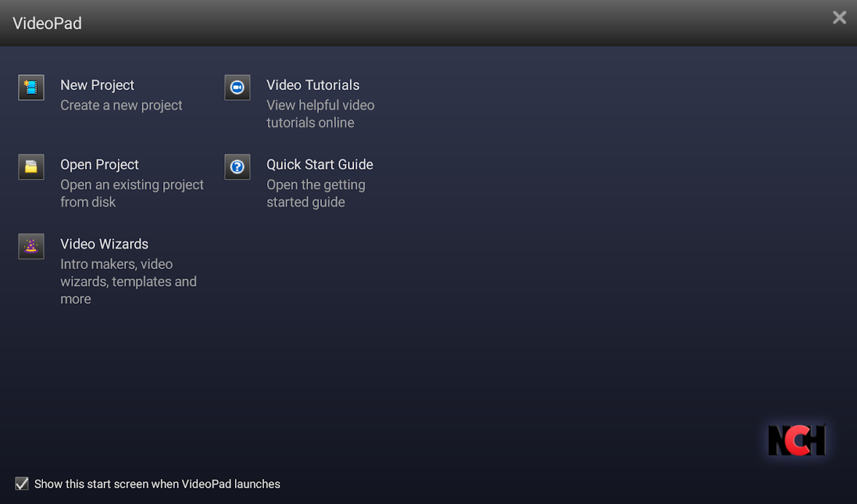Image resolution: width=857 pixels, height=504 pixels.
Task: Close the VideoPad start screen
Action: [839, 18]
